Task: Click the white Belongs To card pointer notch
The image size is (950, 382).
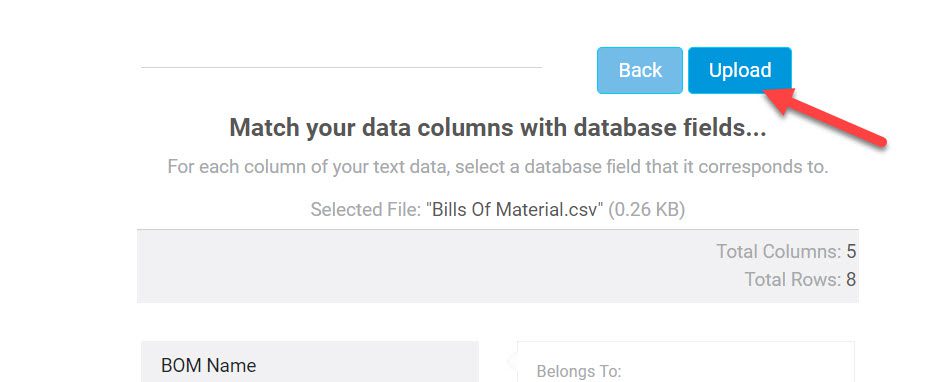Action: pos(513,362)
